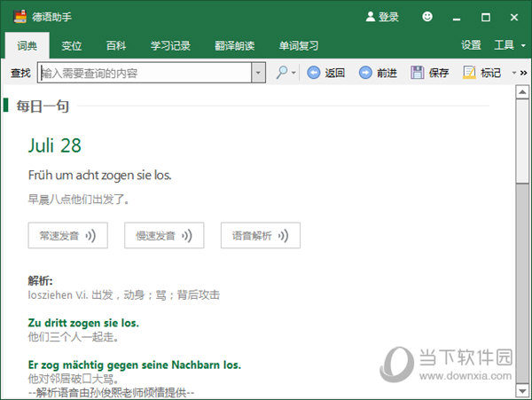Click the sentence 'Früh um acht zogen sie los.'
Screen dimensions: 532x400
coord(99,176)
